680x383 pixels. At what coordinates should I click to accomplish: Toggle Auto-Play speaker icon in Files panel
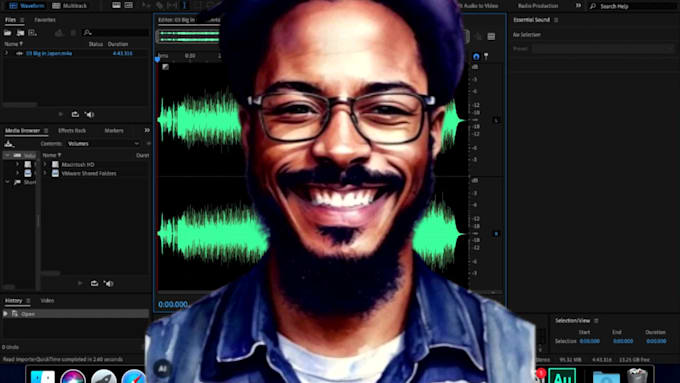click(90, 114)
